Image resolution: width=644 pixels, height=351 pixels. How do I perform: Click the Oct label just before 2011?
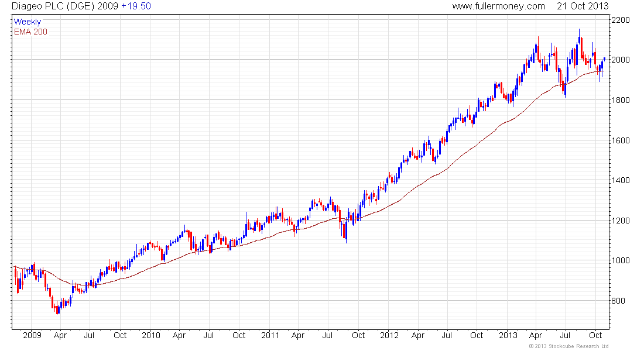point(239,335)
